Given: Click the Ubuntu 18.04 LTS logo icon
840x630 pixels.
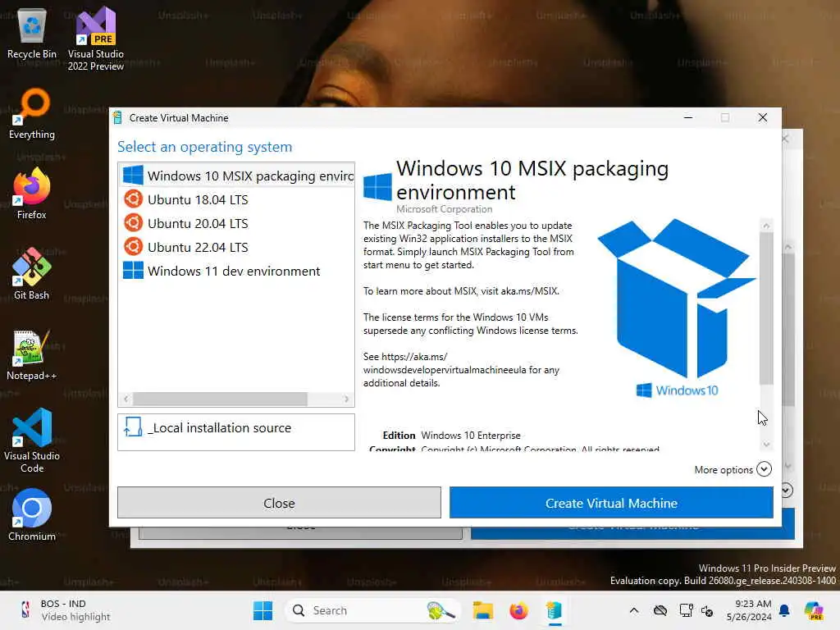Looking at the screenshot, I should (x=133, y=199).
